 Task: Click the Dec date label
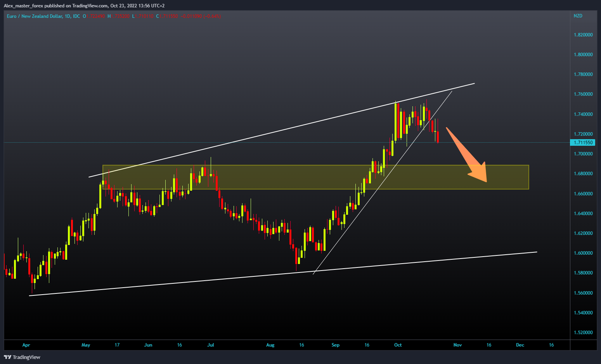[x=520, y=345]
